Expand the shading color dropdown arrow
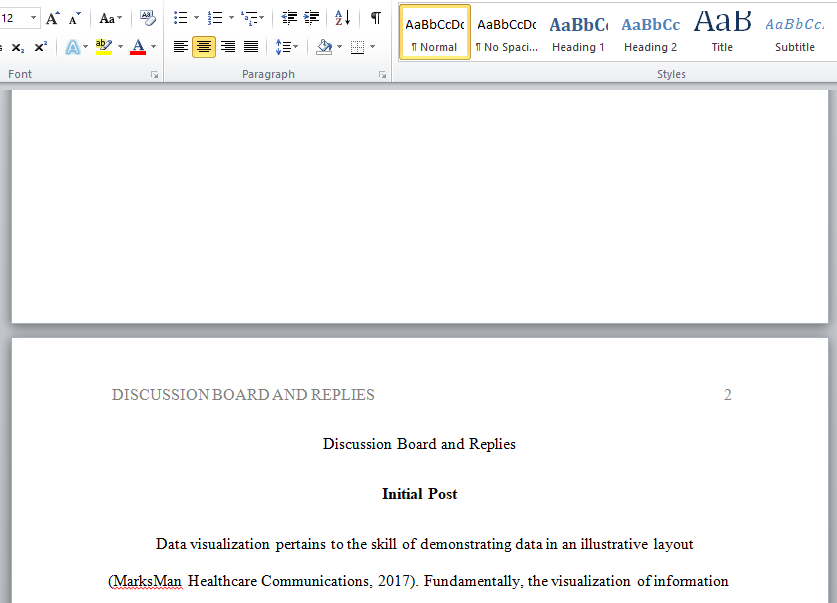Viewport: 837px width, 603px height. tap(339, 47)
